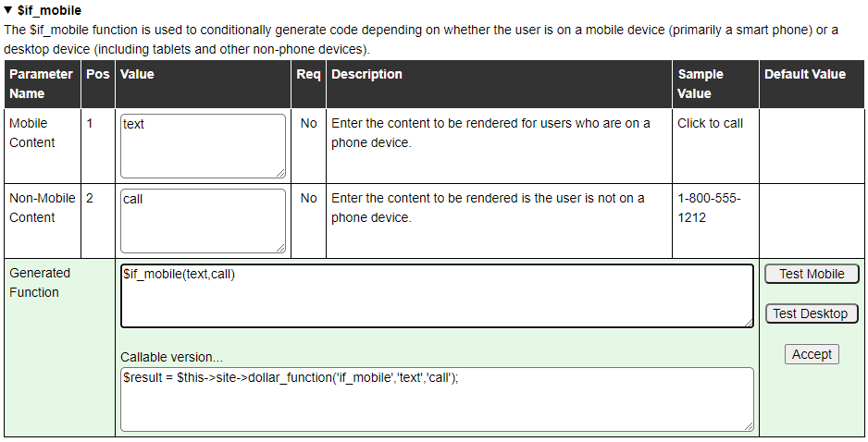The height and width of the screenshot is (442, 868).
Task: Select the 1-800-555-1212 sample value text
Action: [x=709, y=208]
